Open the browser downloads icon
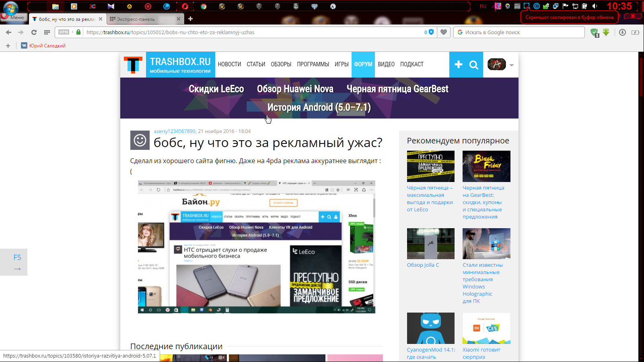 tap(622, 32)
